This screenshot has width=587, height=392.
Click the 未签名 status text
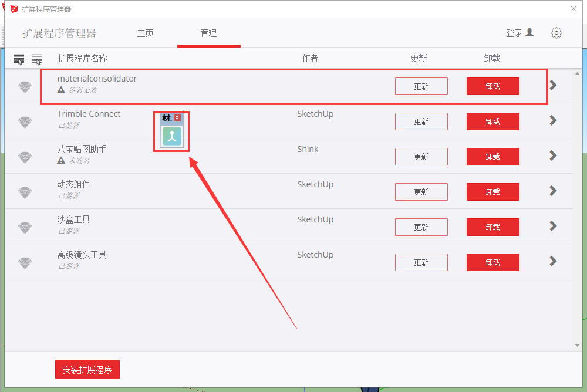(79, 160)
